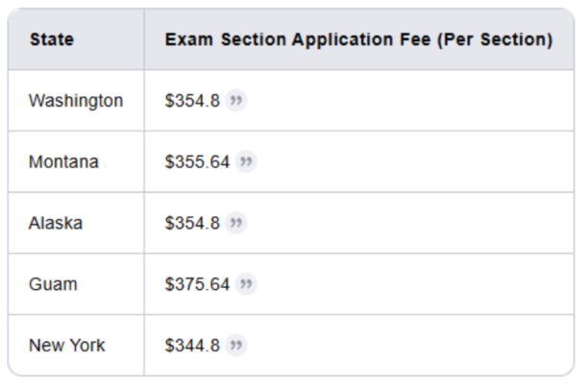Show the source citation for Guam's $375.64 fee
Screen dimensions: 588x387
click(246, 284)
